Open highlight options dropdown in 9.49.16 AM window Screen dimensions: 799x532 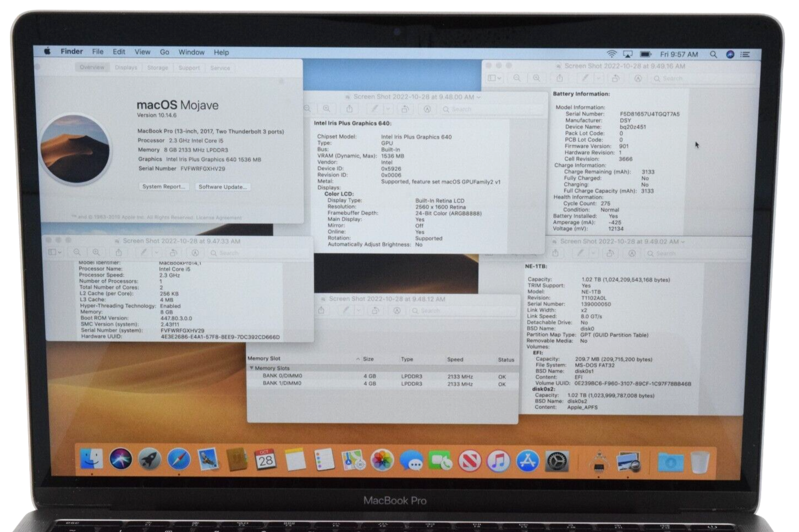click(598, 79)
